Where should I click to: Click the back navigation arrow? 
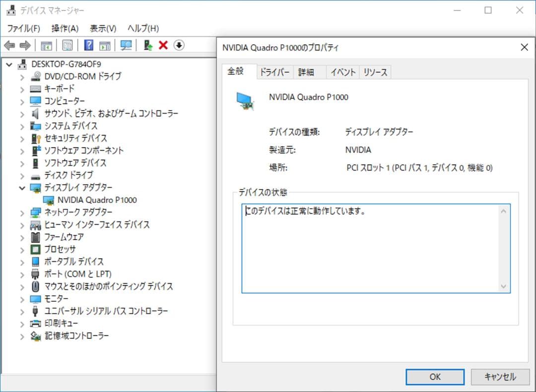(9, 45)
